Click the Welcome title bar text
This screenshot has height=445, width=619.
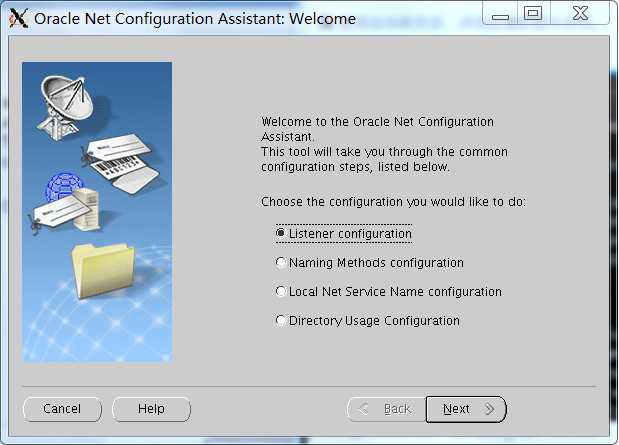pyautogui.click(x=323, y=19)
